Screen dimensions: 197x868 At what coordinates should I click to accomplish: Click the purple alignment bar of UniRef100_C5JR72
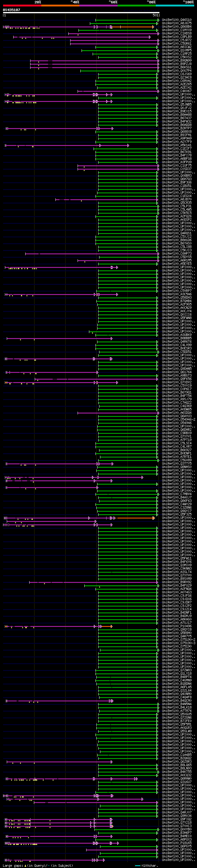coord(115,40)
